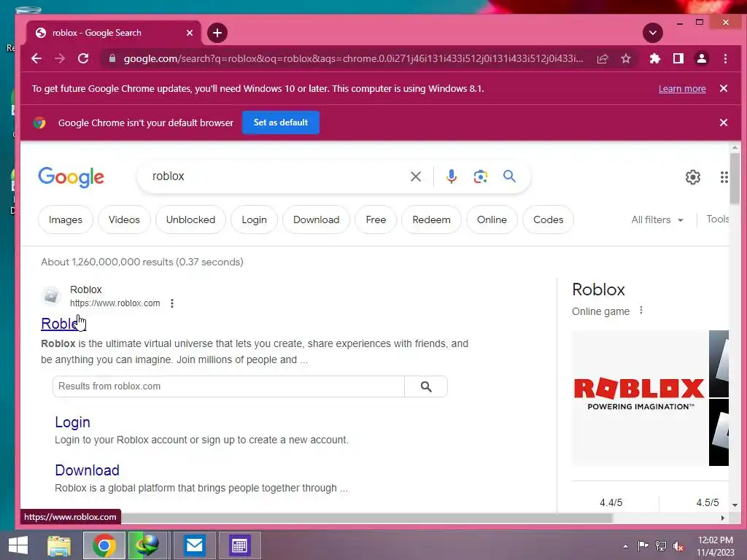Start voice search with microphone

451,176
